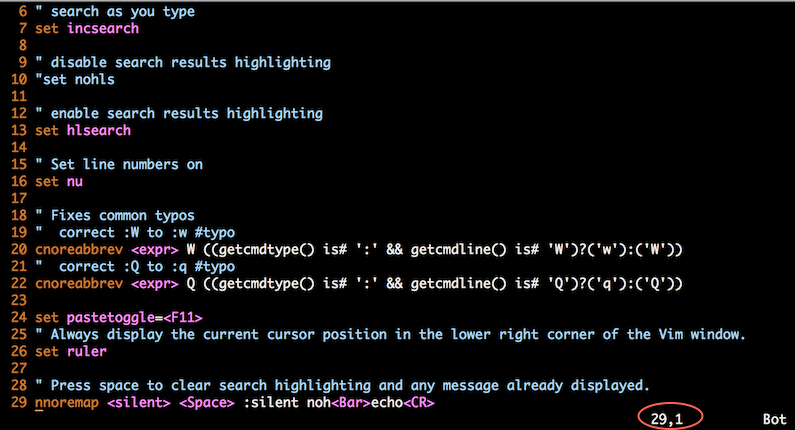Click the commented 'set nohls' line
Viewport: 795px width, 430px height.
coord(75,79)
